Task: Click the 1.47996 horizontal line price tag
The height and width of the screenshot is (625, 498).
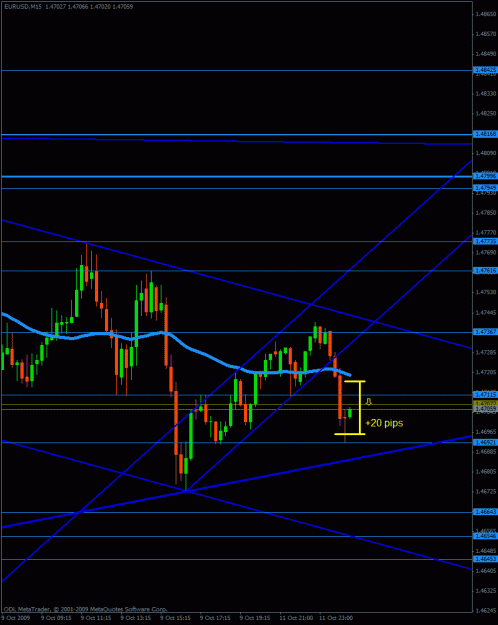Action: (x=485, y=176)
